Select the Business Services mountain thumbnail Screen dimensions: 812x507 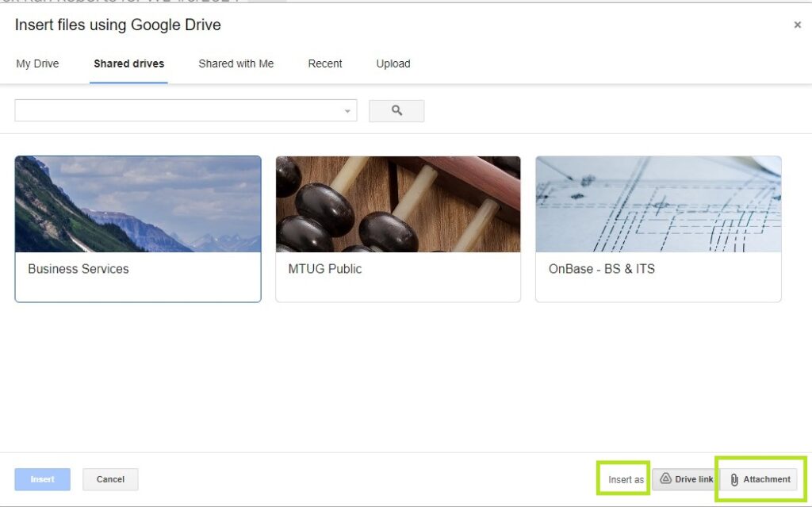(x=138, y=204)
